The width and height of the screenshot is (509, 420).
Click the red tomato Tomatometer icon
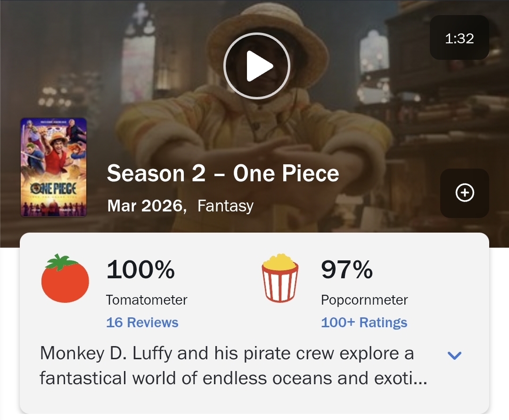[x=65, y=278]
